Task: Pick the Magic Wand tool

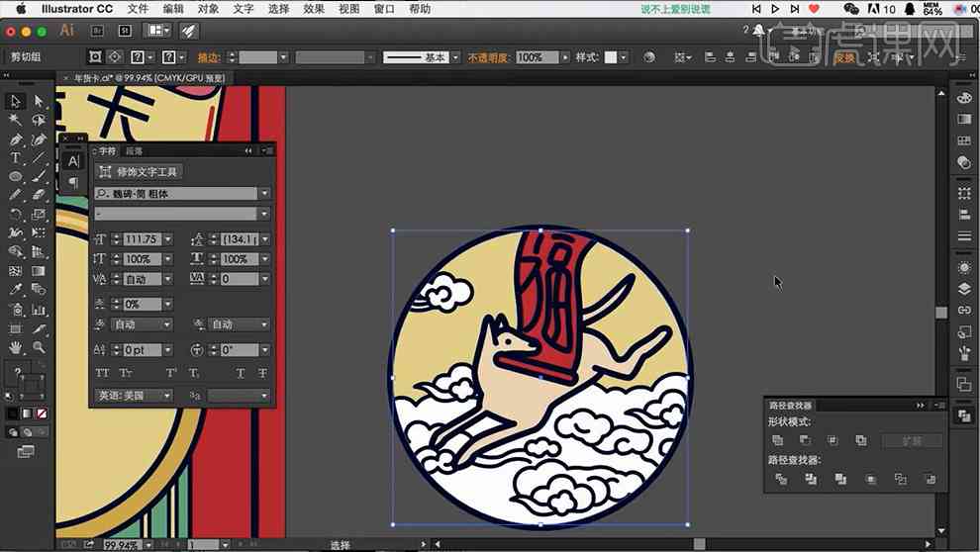Action: pos(15,120)
